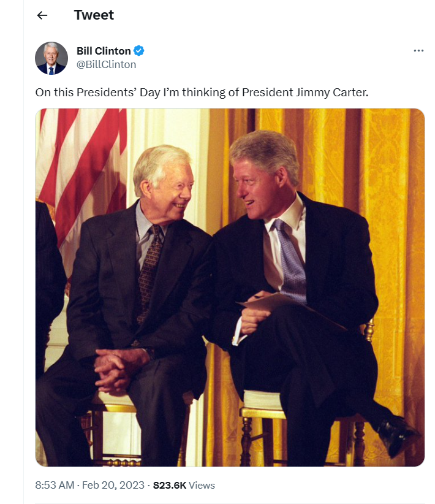Click the clasped hands in the photo
Screen dimensions: 435x504
pos(121,369)
